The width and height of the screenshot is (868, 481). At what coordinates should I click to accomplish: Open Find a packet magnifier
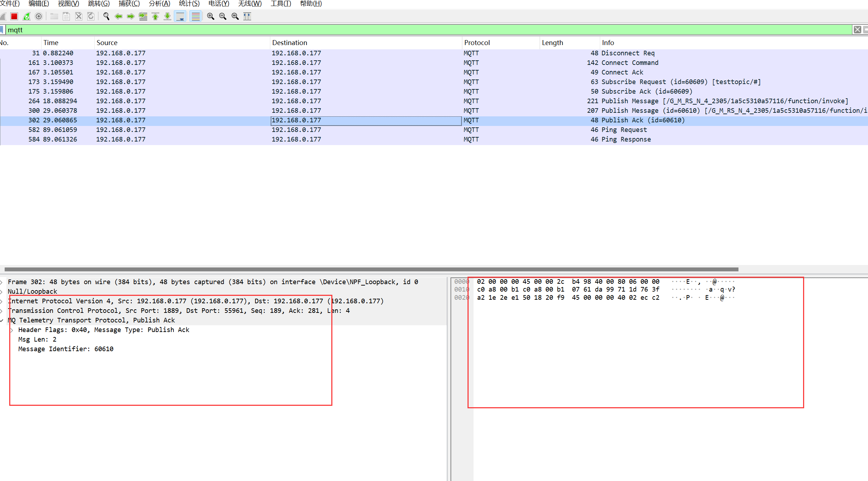(x=106, y=16)
